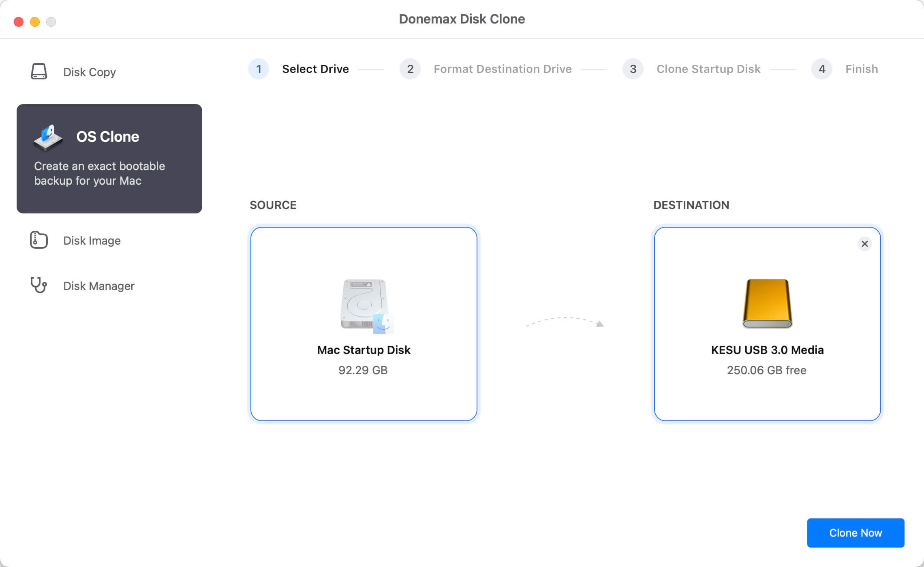Click the Finish step indicator
Viewport: 924px width, 567px height.
[822, 68]
